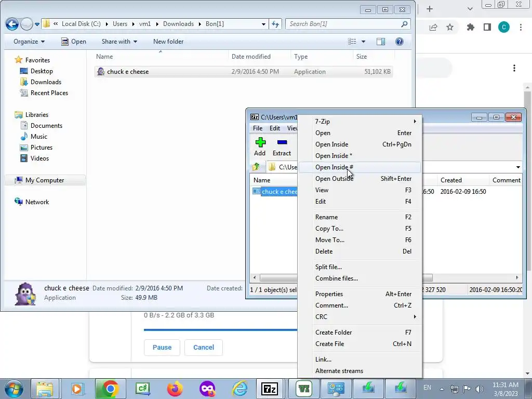
Task: Open Chrome extensions puzzle icon
Action: 470,27
